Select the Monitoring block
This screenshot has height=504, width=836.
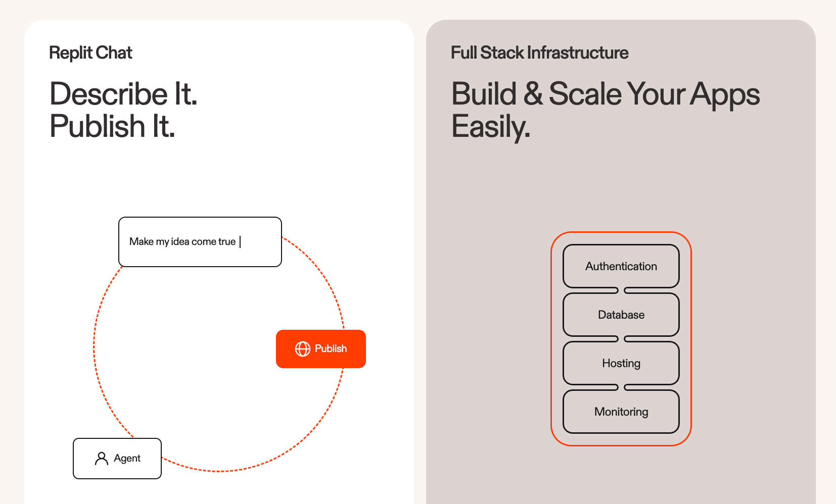click(621, 412)
